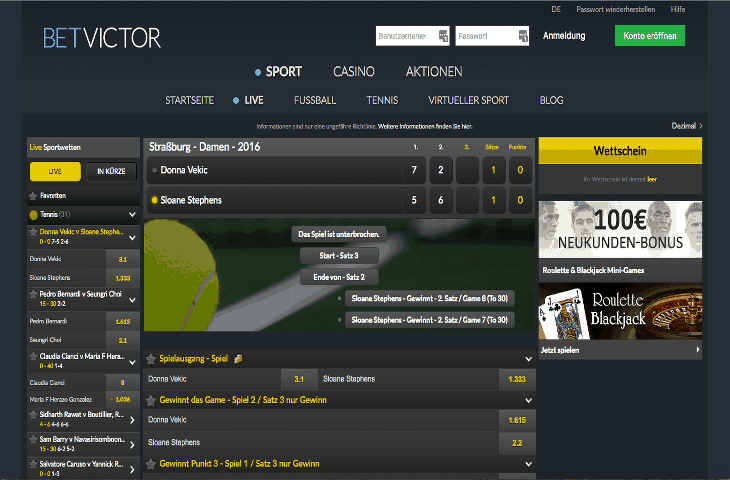Viewport: 730px width, 480px height.
Task: Click the tennis ball icon beside Tennis
Action: [x=34, y=215]
